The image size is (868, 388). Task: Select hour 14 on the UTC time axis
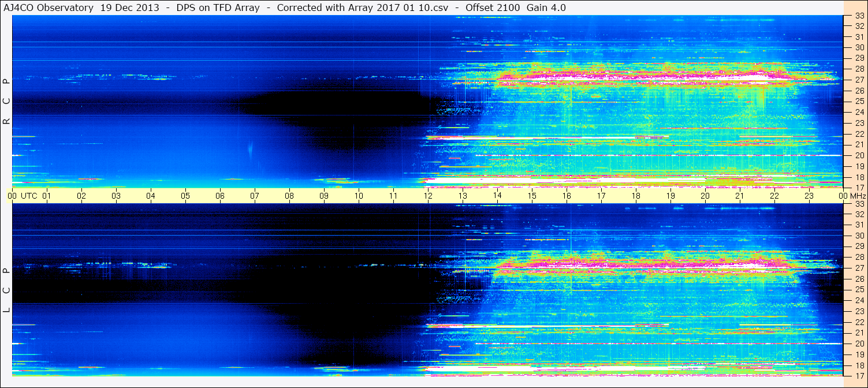[497, 196]
